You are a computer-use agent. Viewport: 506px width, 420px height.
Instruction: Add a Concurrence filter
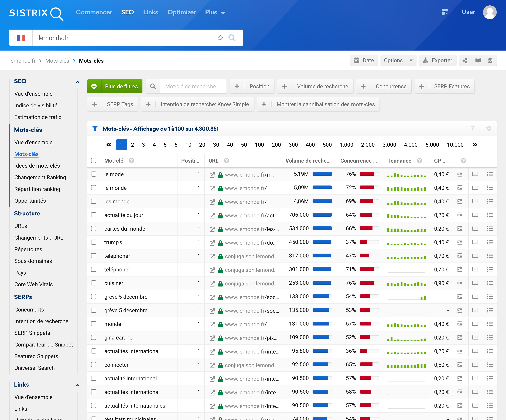[x=384, y=86]
